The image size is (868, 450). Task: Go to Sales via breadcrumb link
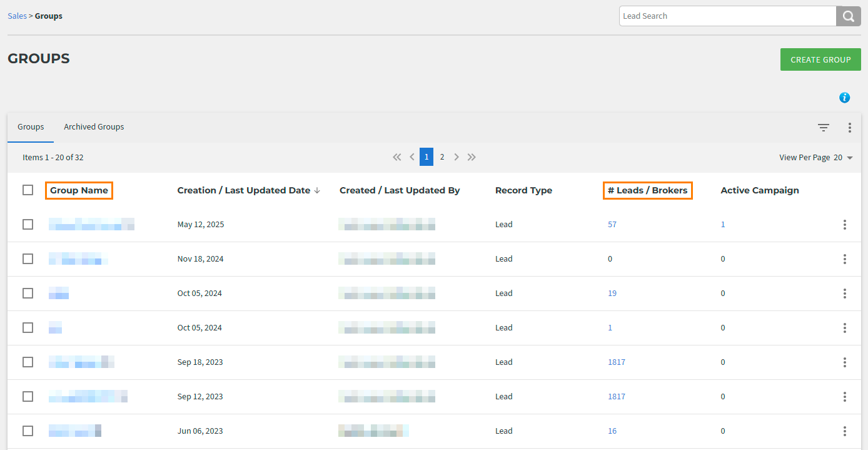click(x=17, y=16)
